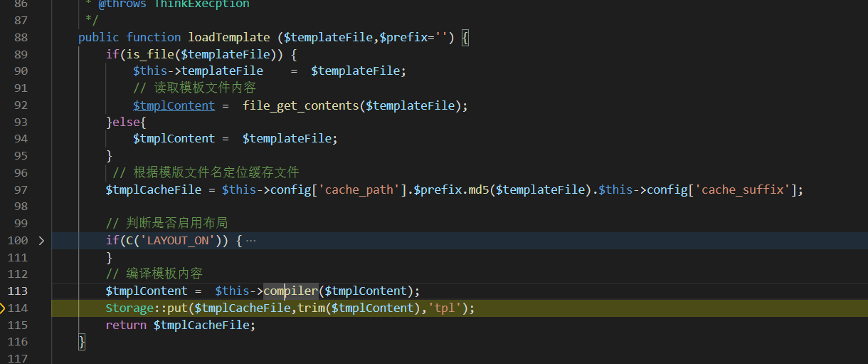Screen dimensions: 868x364
Task: Click the public keyword on line 88
Action: (99, 37)
